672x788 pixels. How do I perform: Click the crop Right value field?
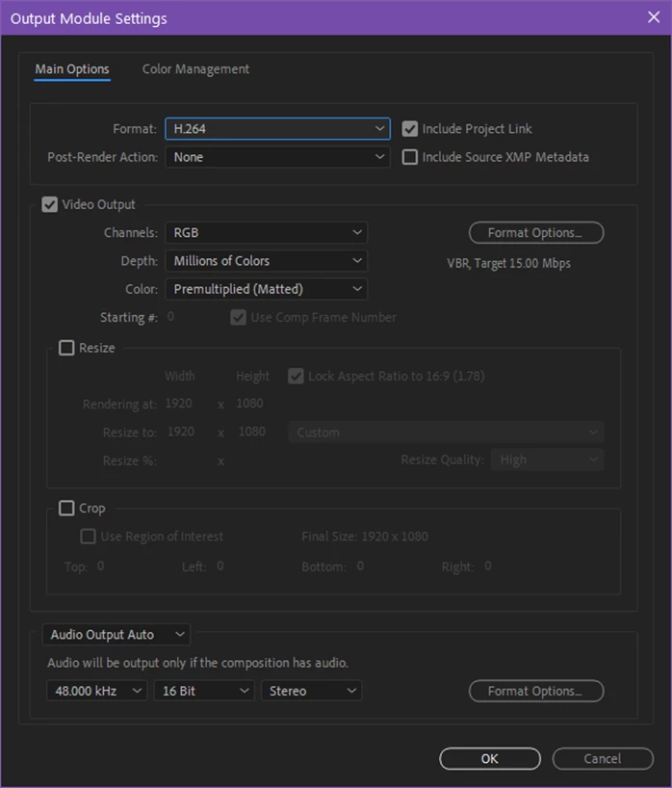(x=488, y=566)
